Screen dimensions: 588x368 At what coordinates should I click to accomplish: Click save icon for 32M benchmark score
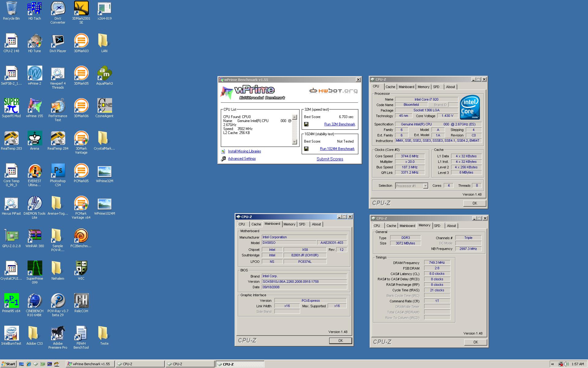(306, 124)
